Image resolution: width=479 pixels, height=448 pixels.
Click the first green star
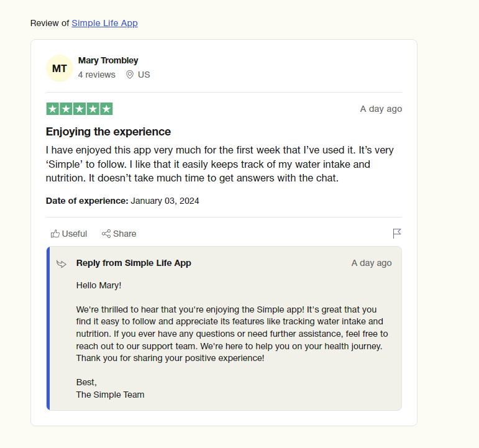(x=53, y=109)
